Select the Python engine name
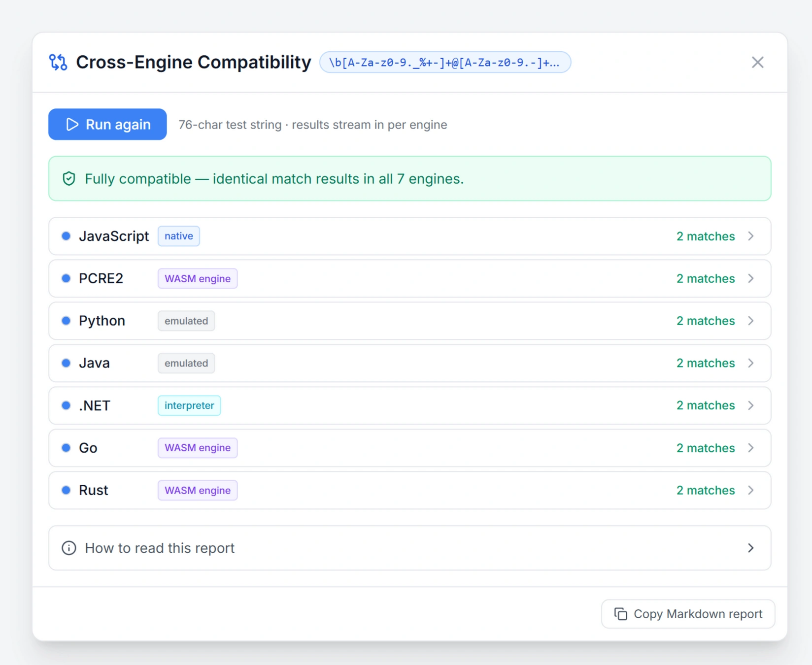The height and width of the screenshot is (665, 812). coord(102,321)
